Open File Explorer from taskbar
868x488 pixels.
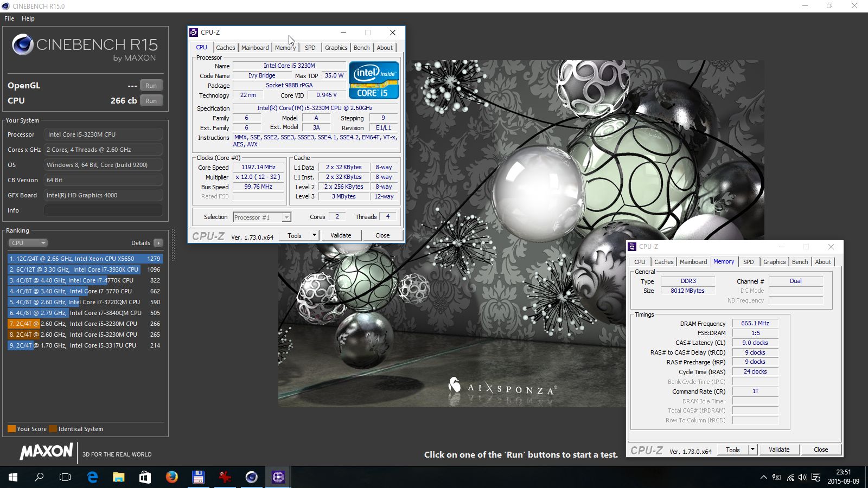(x=118, y=477)
